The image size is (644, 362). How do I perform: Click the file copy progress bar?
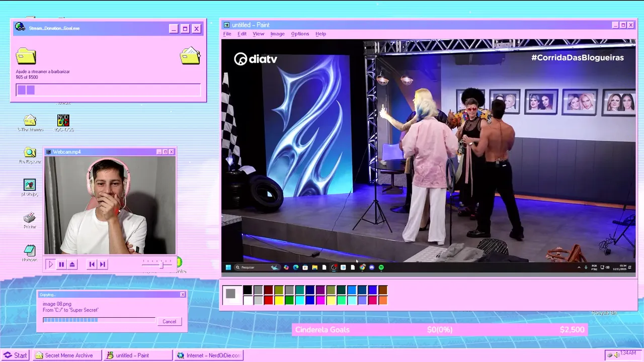[x=99, y=320]
